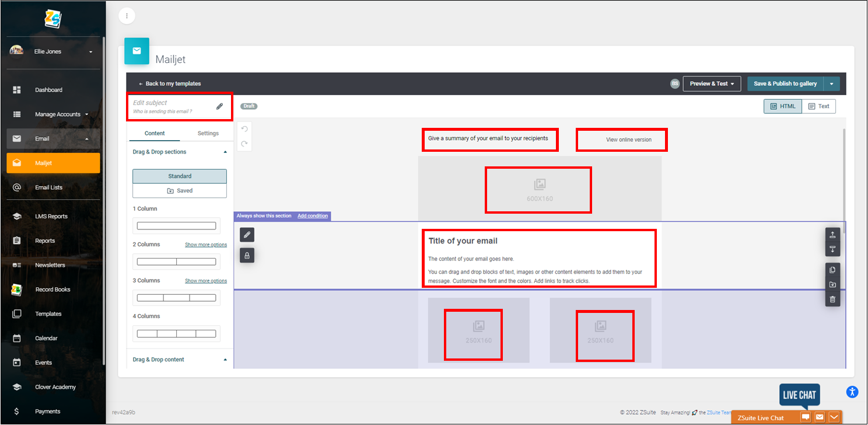
Task: Click the Record Books icon
Action: (x=17, y=290)
